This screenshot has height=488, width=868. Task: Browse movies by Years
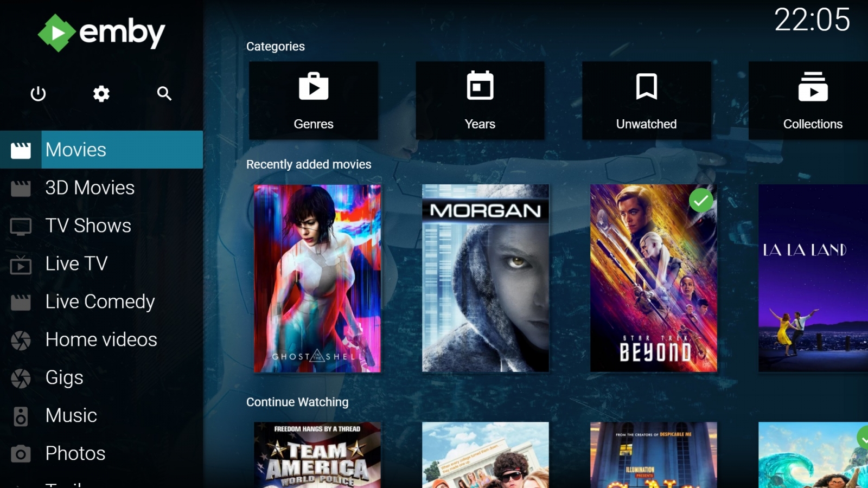480,100
